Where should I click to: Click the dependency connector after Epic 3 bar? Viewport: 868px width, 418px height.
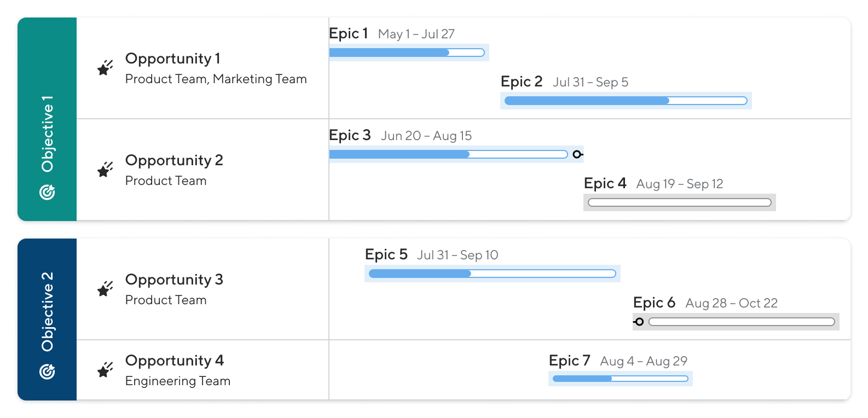[x=577, y=154]
